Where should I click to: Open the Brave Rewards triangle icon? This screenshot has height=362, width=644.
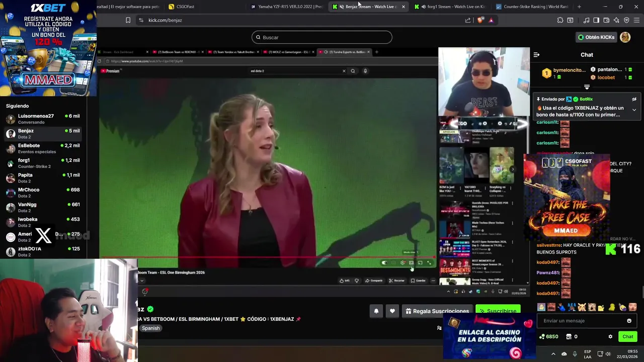(x=491, y=20)
